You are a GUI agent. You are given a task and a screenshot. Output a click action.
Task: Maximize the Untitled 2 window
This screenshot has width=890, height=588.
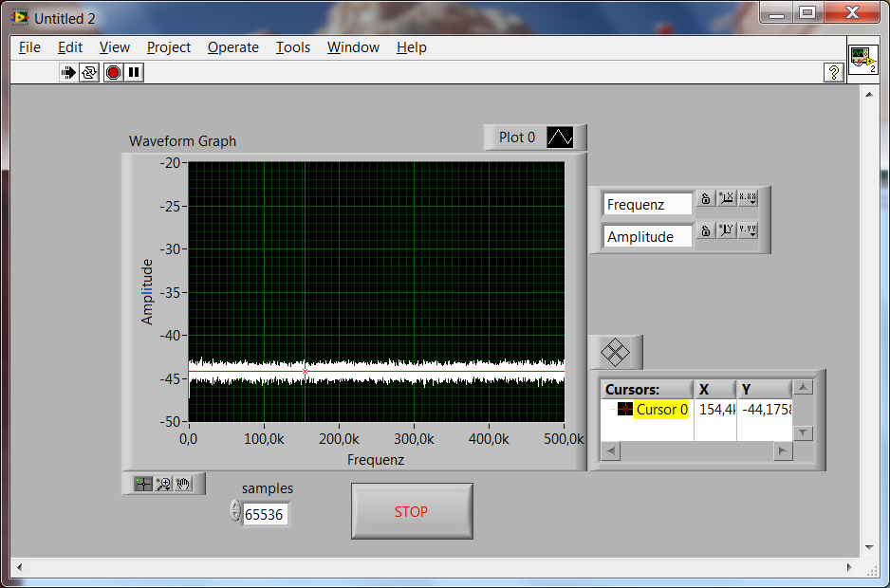807,12
